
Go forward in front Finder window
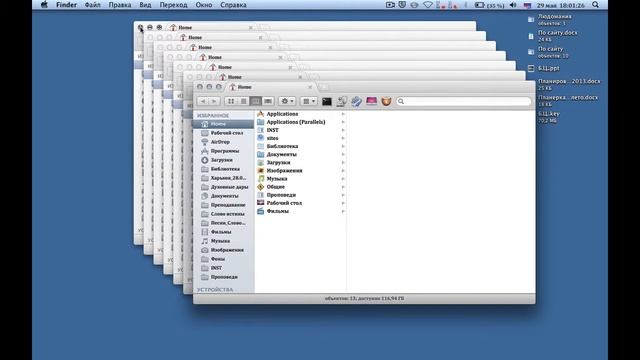[214, 101]
